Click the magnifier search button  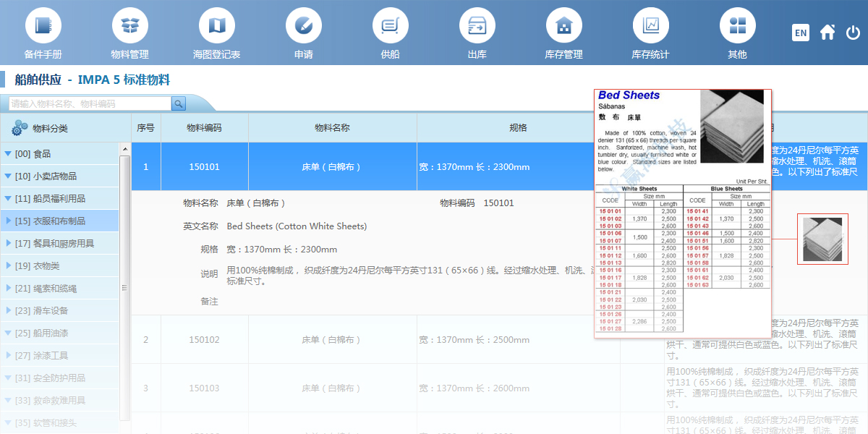click(179, 103)
